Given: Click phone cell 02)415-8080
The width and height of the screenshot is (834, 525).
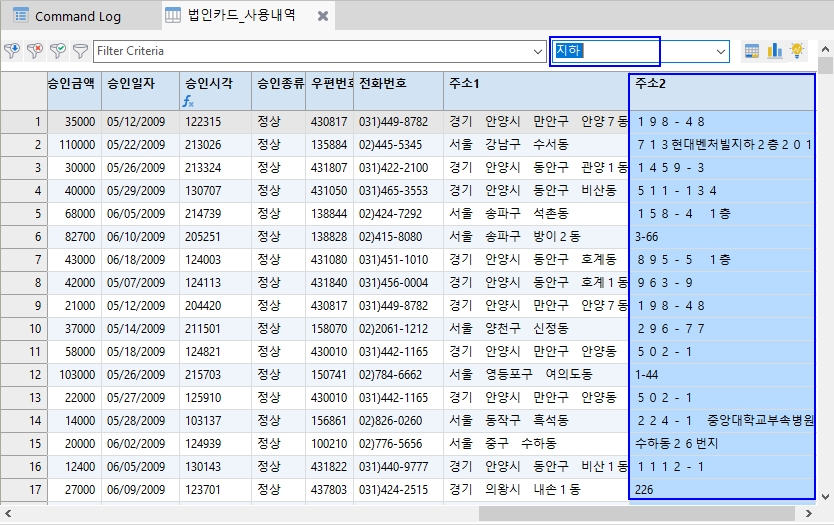Looking at the screenshot, I should (x=398, y=237).
